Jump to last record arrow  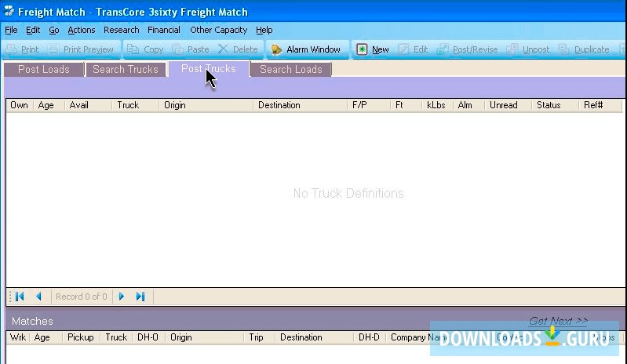140,297
